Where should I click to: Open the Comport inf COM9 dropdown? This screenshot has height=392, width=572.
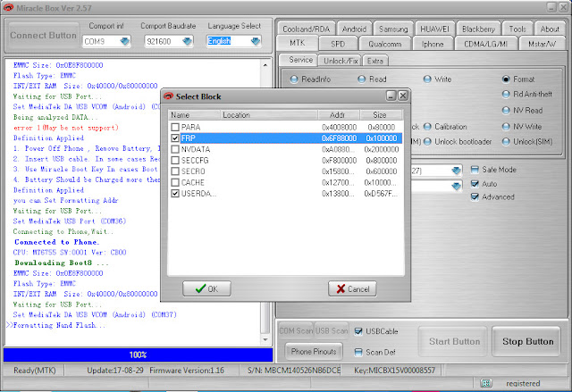click(x=125, y=41)
